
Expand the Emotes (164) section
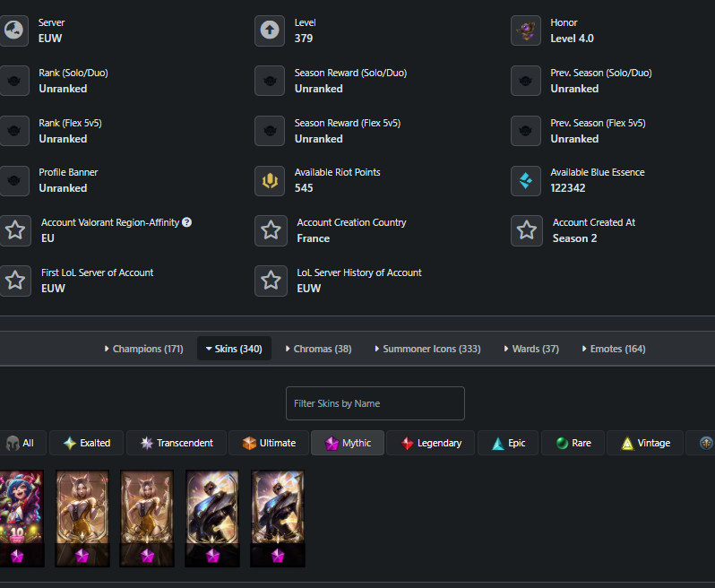tap(614, 349)
